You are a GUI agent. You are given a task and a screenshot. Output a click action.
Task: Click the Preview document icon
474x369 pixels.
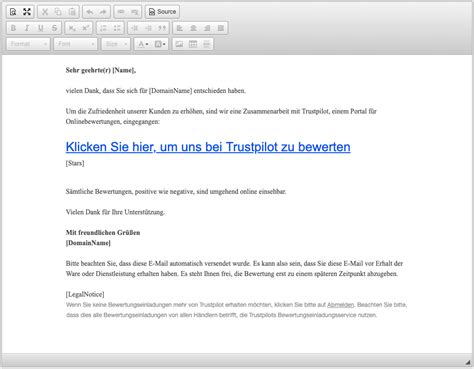(13, 12)
